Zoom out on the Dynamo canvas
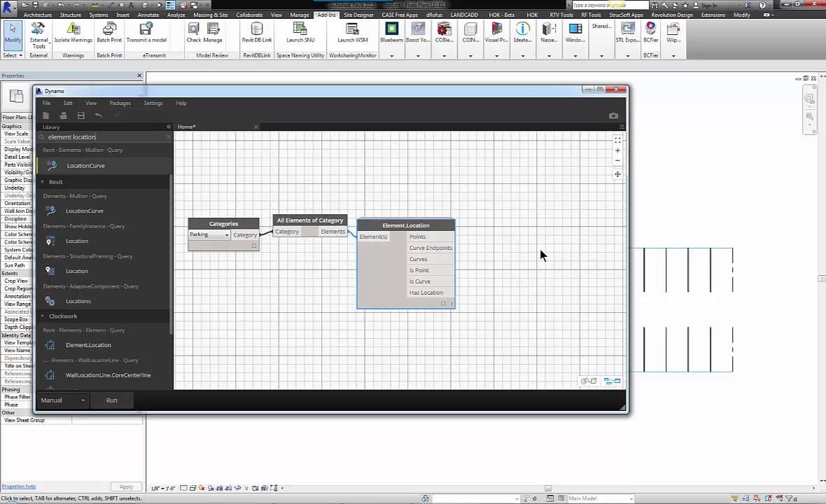826x504 pixels. tap(617, 160)
